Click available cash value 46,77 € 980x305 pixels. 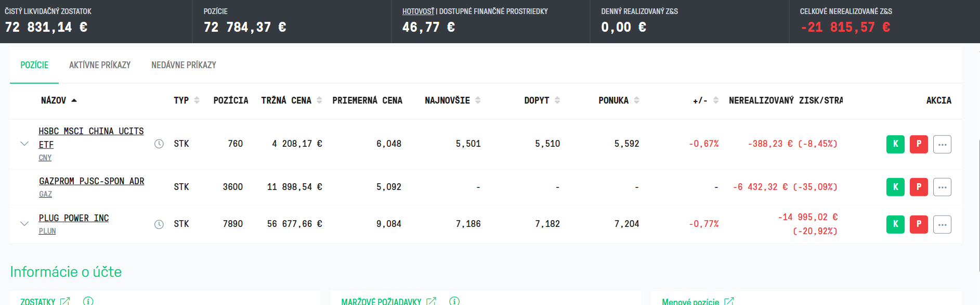coord(428,27)
